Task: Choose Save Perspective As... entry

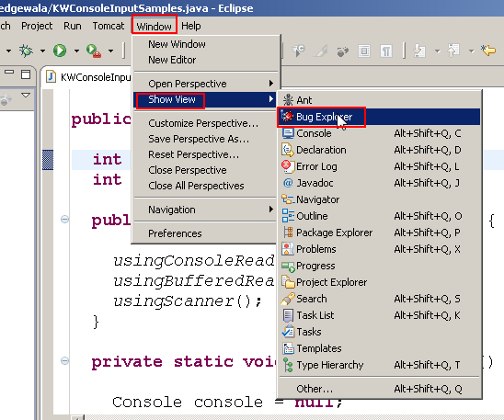Action: 206,139
